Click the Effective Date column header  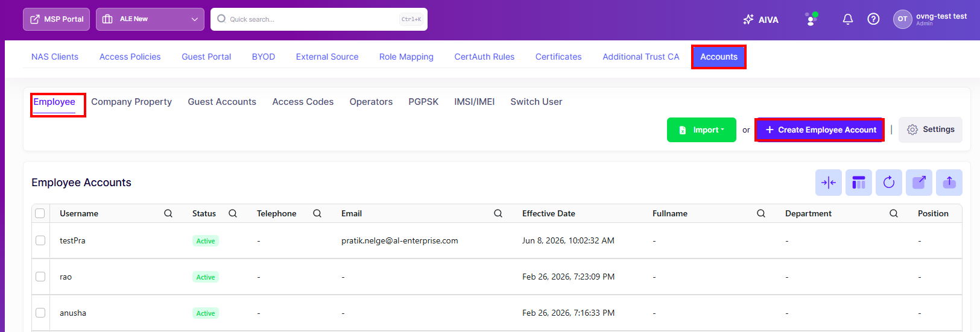(549, 213)
